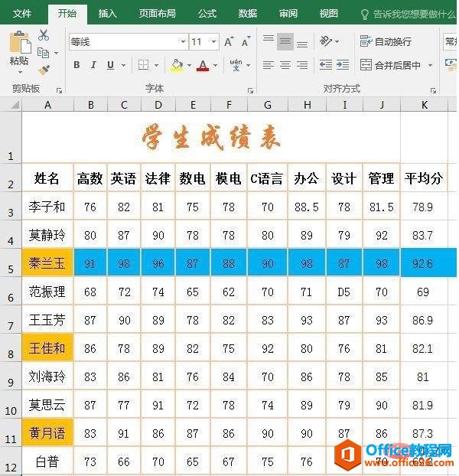Viewport: 459px width, 476px height.
Task: Apply cell borders icon
Action: point(144,64)
